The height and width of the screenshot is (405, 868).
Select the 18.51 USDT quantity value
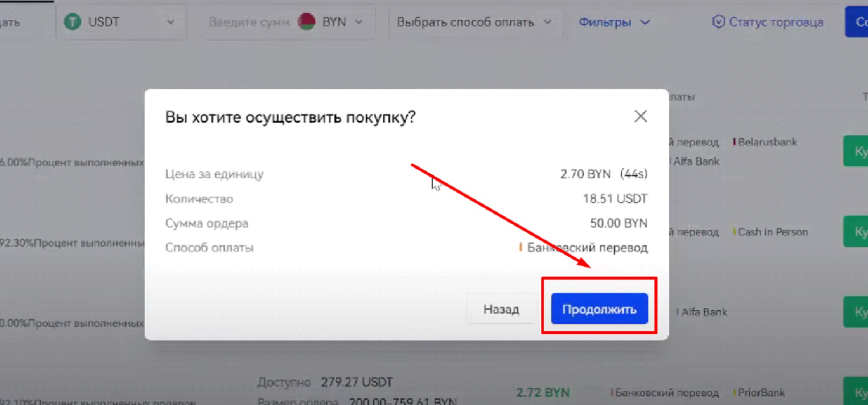(x=615, y=199)
